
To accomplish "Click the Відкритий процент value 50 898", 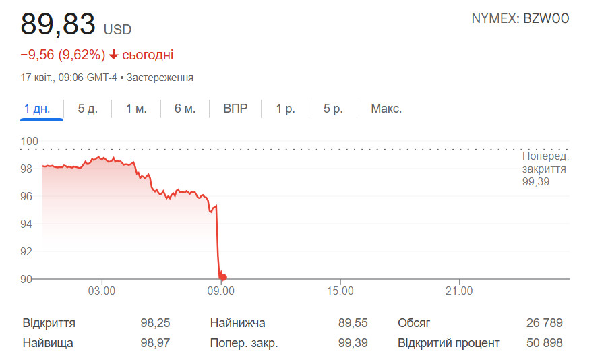I will 544,343.
